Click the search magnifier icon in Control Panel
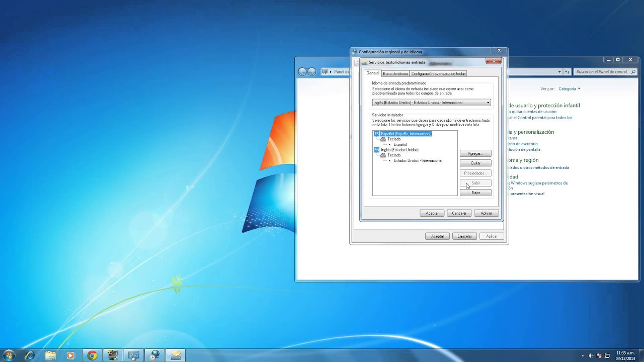The image size is (644, 362). [634, 72]
